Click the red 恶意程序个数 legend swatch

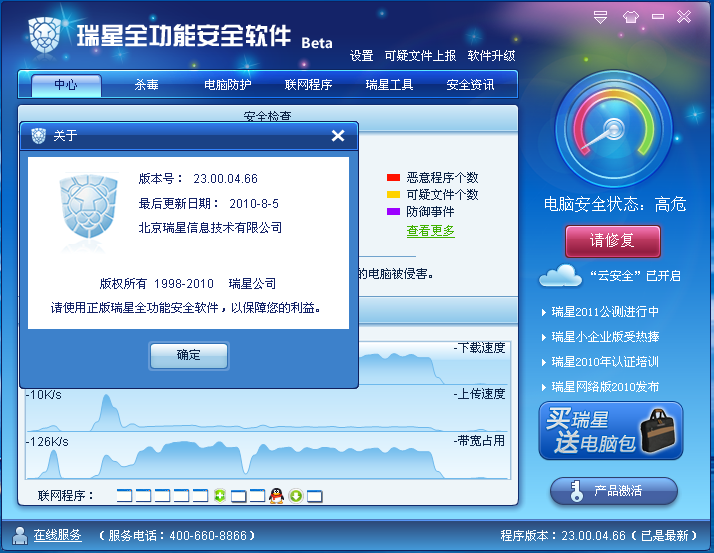click(393, 177)
